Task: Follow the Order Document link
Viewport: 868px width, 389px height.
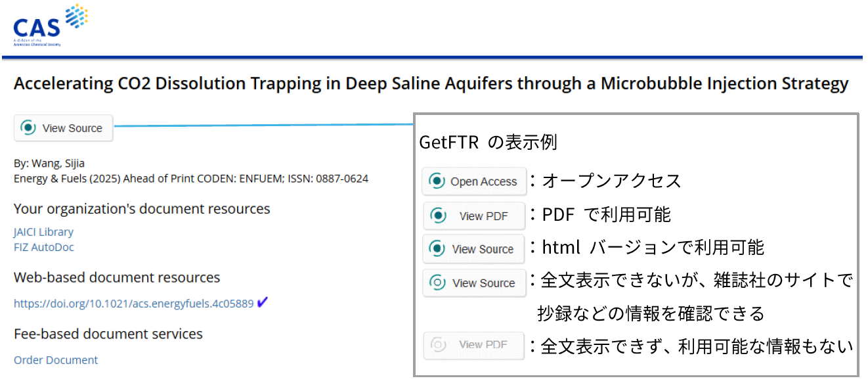Action: click(56, 360)
